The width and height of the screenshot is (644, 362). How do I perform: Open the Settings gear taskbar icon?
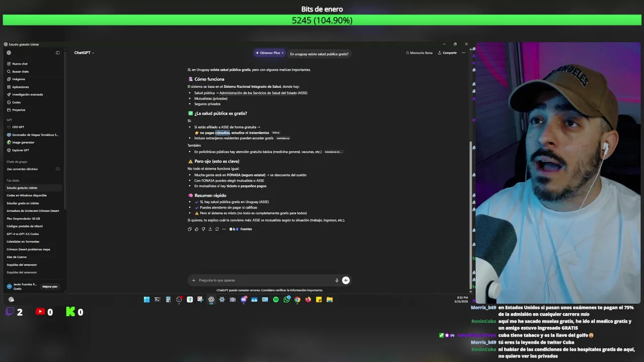(222, 300)
